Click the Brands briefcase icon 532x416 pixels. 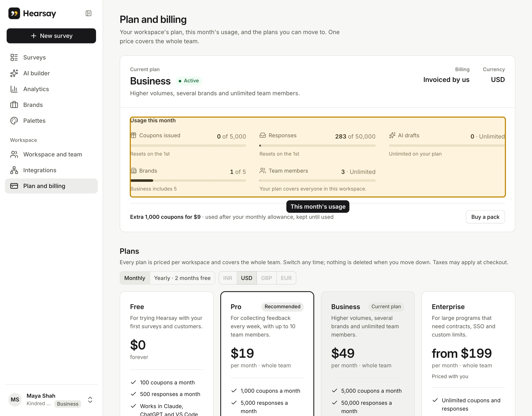(x=14, y=105)
